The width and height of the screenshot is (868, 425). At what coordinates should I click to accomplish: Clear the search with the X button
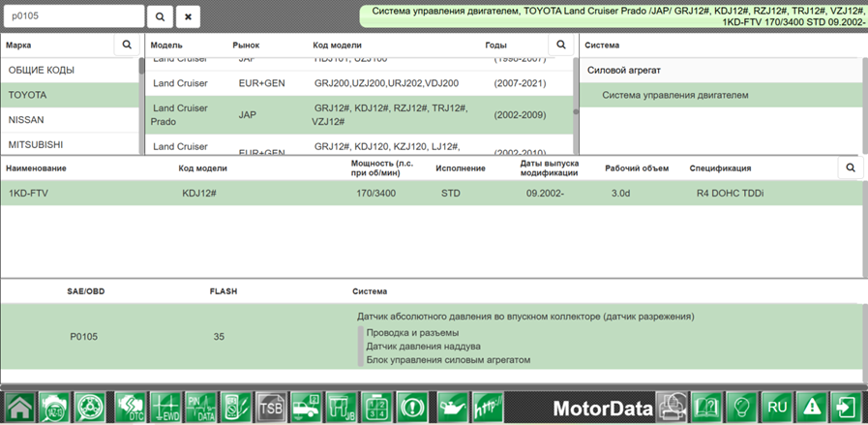click(189, 16)
